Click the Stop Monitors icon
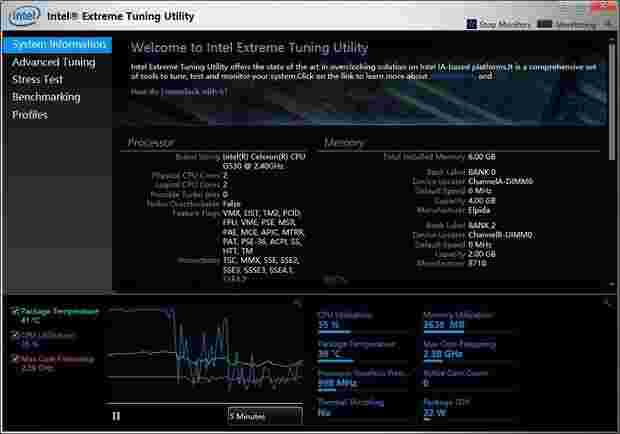The image size is (620, 434). (472, 24)
